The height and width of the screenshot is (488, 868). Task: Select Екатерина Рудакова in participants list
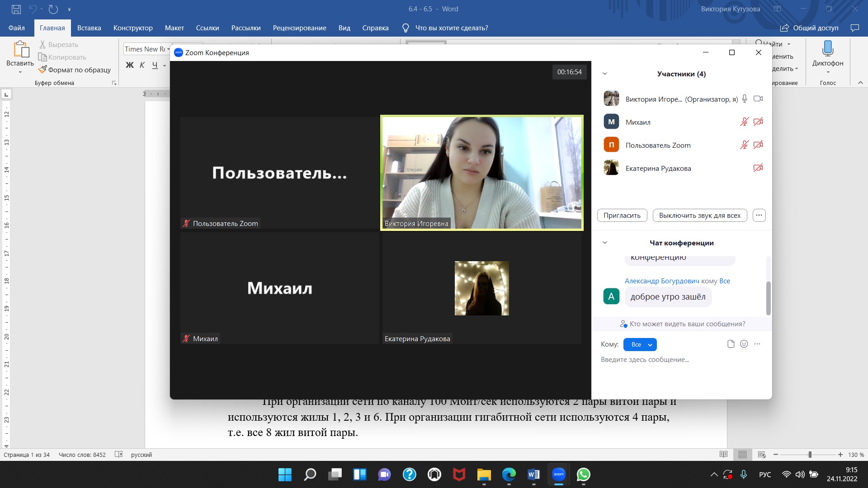pos(682,168)
